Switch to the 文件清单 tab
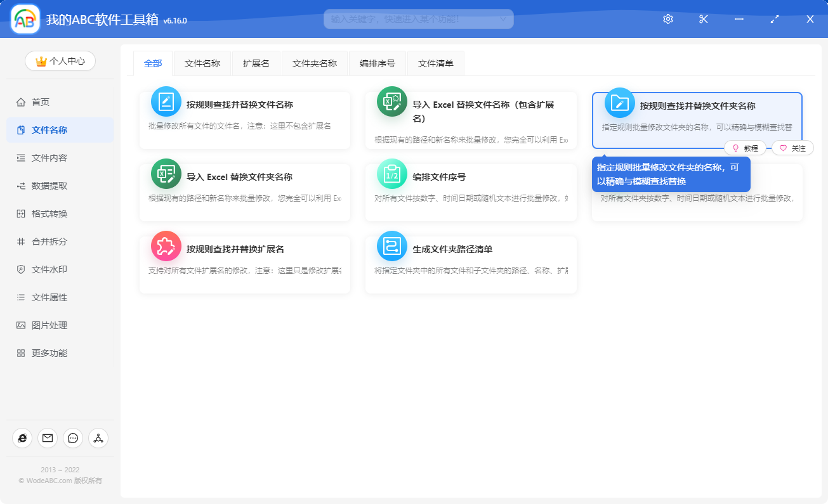The width and height of the screenshot is (828, 504). click(435, 63)
